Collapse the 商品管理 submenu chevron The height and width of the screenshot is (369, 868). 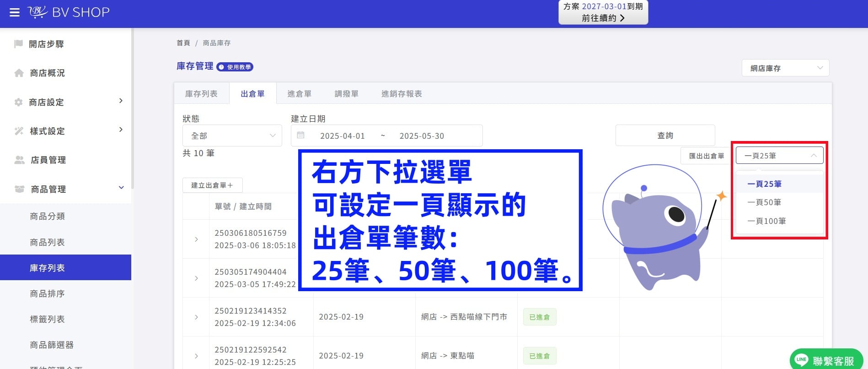pyautogui.click(x=121, y=188)
